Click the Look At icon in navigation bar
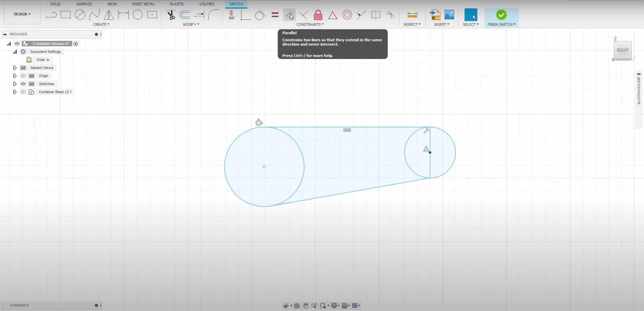The image size is (644, 311). 297,306
